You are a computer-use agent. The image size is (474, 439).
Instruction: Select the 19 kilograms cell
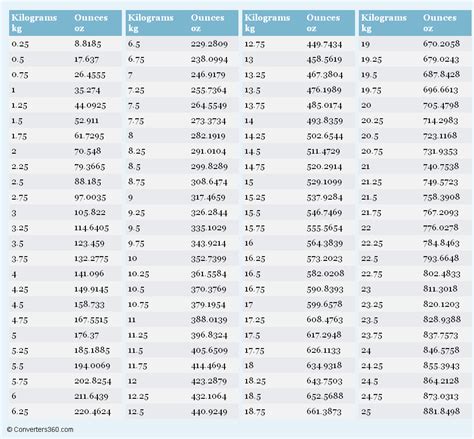click(366, 44)
